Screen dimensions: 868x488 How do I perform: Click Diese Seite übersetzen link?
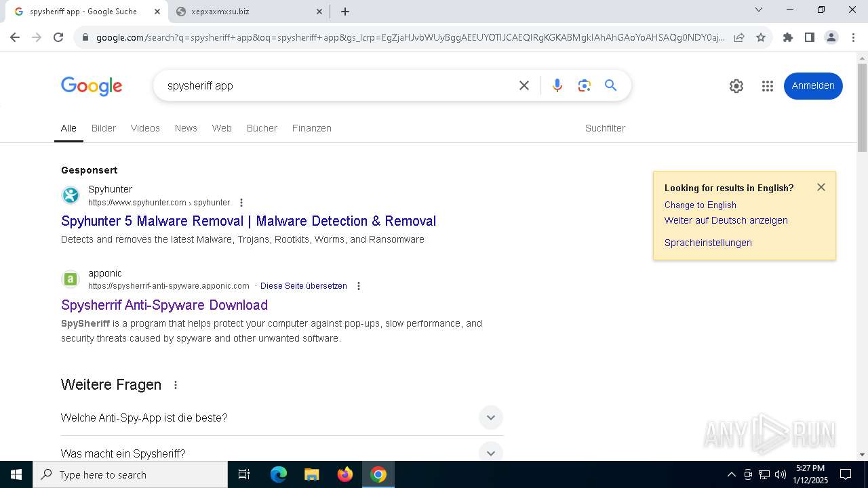(304, 286)
